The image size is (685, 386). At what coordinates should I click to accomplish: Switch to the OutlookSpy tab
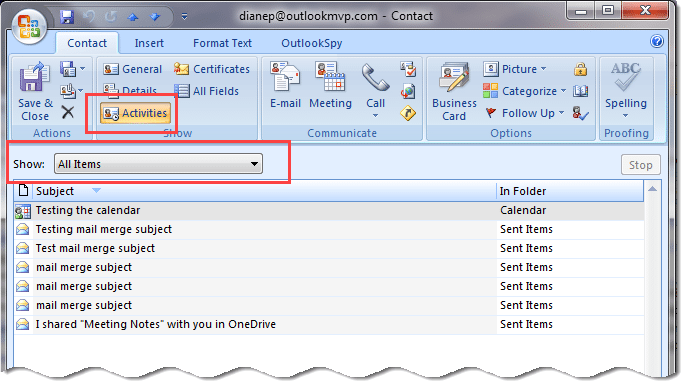(x=311, y=43)
